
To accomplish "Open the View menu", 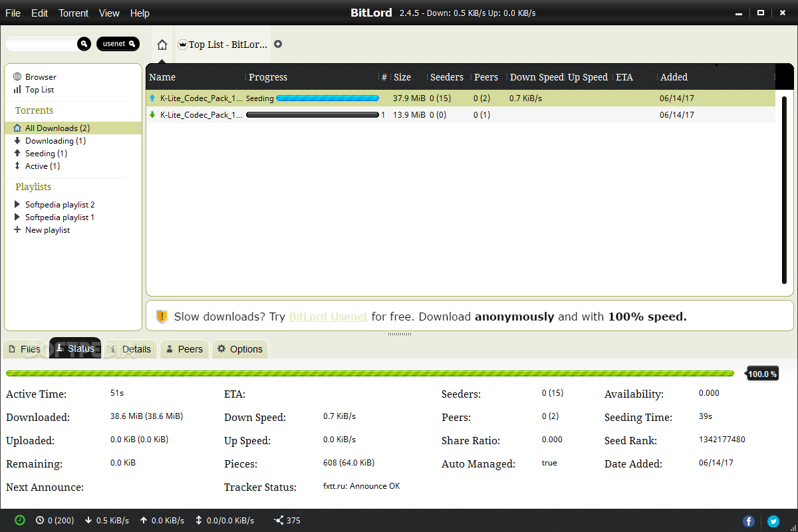I will coord(109,13).
